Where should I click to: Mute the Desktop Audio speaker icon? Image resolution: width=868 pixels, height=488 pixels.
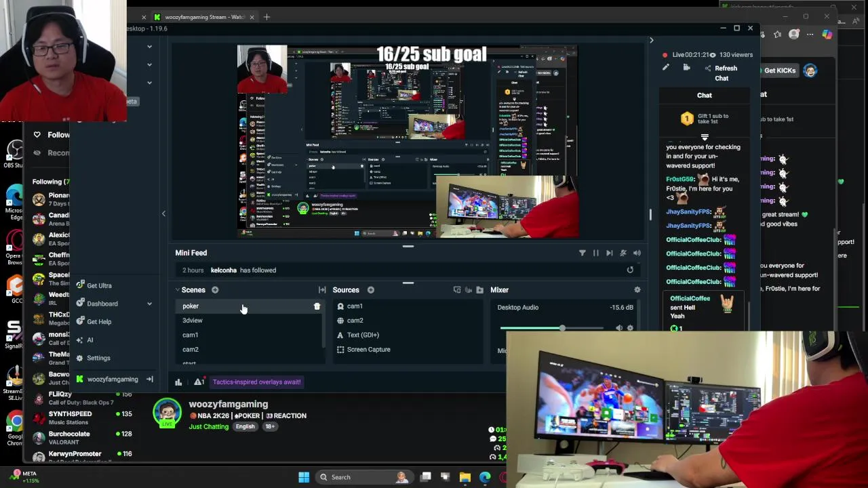pyautogui.click(x=618, y=328)
